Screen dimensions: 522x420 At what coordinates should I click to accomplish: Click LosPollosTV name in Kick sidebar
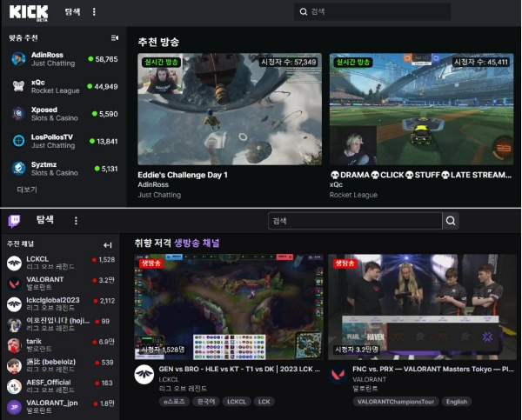(52, 137)
